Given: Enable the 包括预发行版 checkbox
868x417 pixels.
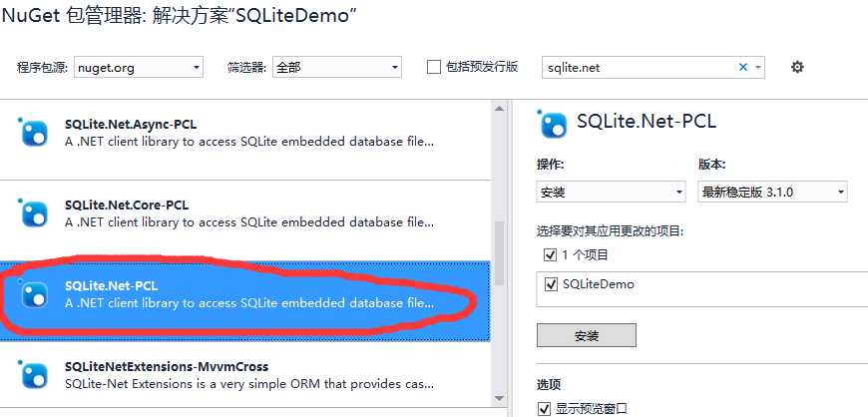Looking at the screenshot, I should point(434,67).
